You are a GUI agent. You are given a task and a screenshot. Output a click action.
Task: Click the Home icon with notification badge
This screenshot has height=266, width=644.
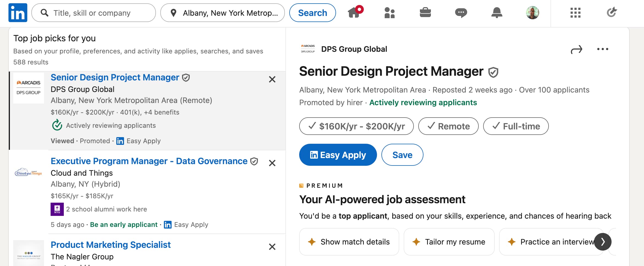point(355,12)
